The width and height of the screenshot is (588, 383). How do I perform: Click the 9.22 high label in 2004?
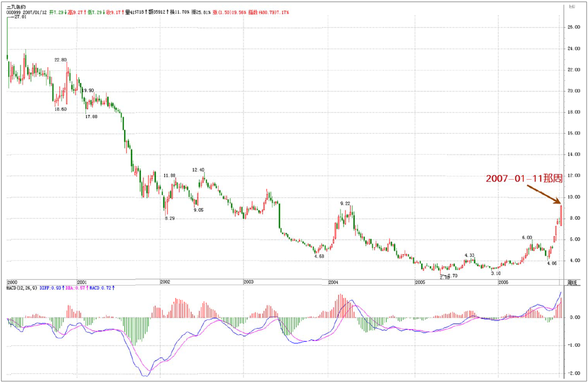coord(345,204)
